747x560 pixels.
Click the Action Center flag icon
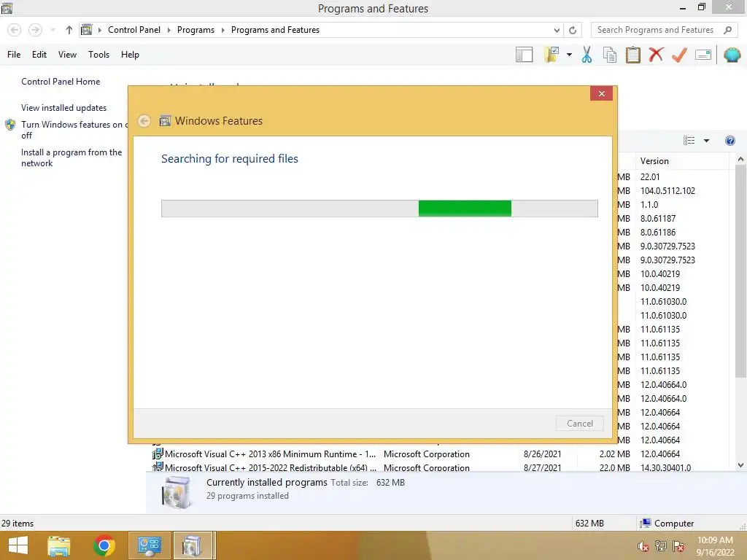click(678, 546)
